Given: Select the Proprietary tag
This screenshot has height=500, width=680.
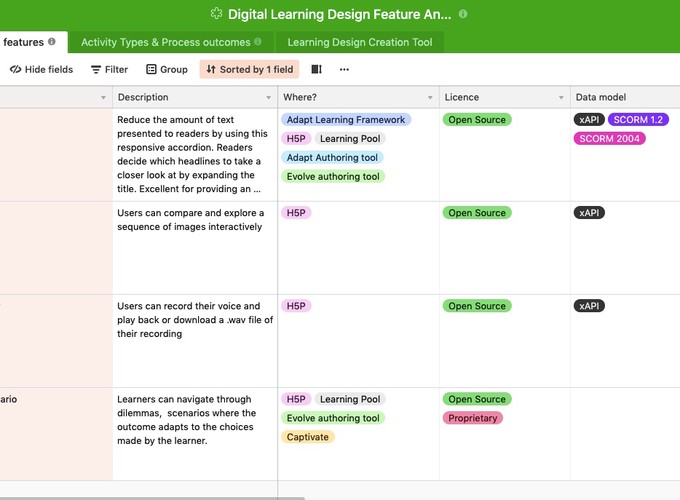Looking at the screenshot, I should point(473,418).
